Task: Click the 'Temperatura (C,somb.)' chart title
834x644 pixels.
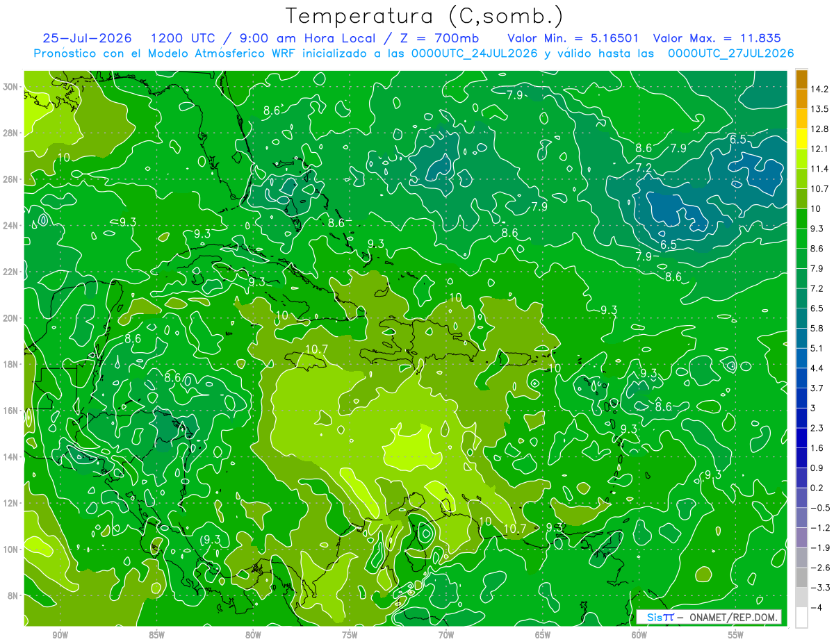Action: pos(424,16)
